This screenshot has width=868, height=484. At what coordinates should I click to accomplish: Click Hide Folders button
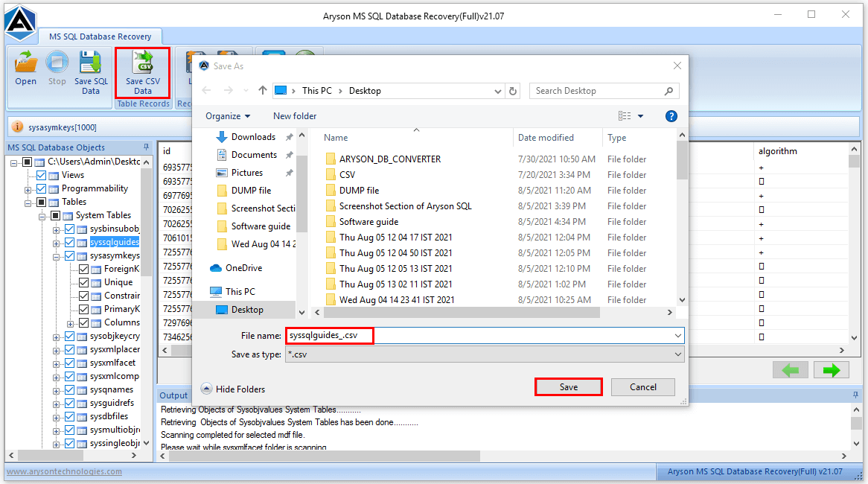coord(233,389)
